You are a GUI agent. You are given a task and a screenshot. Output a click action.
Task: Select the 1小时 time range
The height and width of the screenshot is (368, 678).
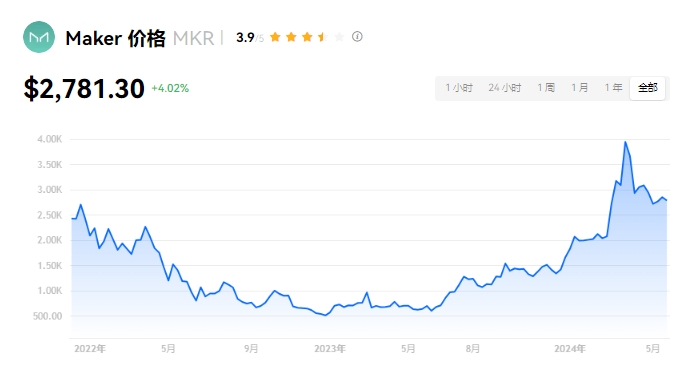point(459,88)
